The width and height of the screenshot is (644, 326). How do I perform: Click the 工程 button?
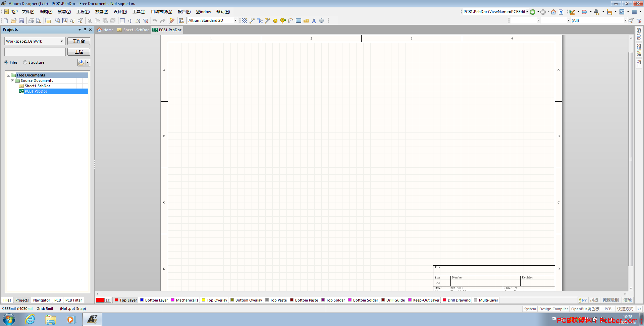pos(79,52)
